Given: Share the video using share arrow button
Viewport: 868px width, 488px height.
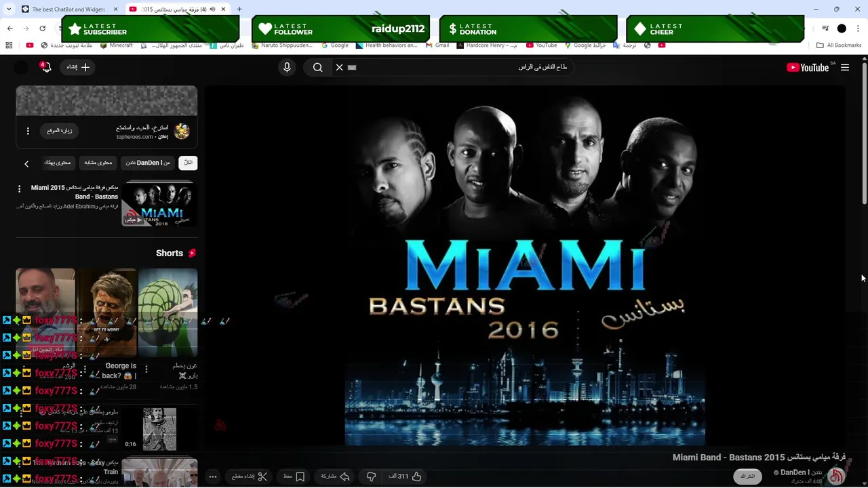Looking at the screenshot, I should pyautogui.click(x=335, y=476).
